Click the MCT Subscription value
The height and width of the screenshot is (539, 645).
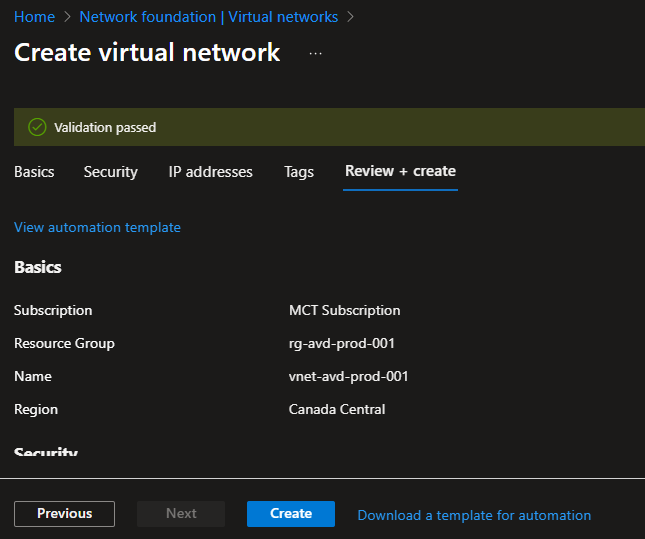click(x=344, y=310)
